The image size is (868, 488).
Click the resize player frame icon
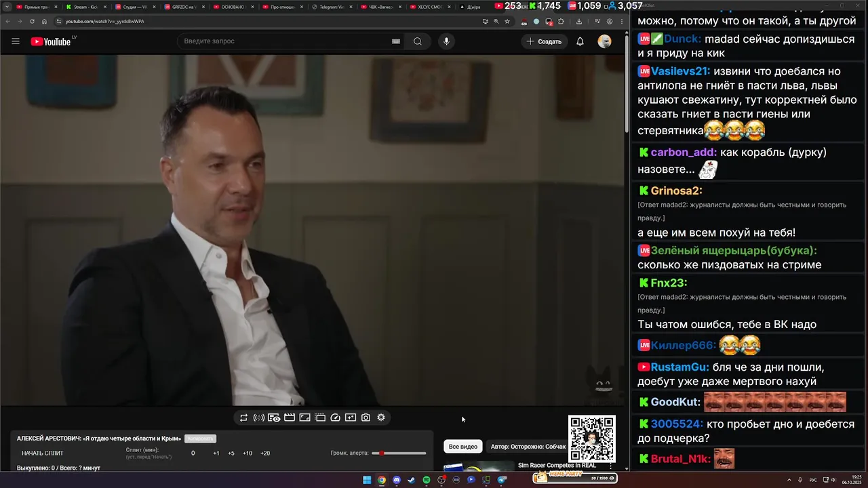[x=304, y=418]
